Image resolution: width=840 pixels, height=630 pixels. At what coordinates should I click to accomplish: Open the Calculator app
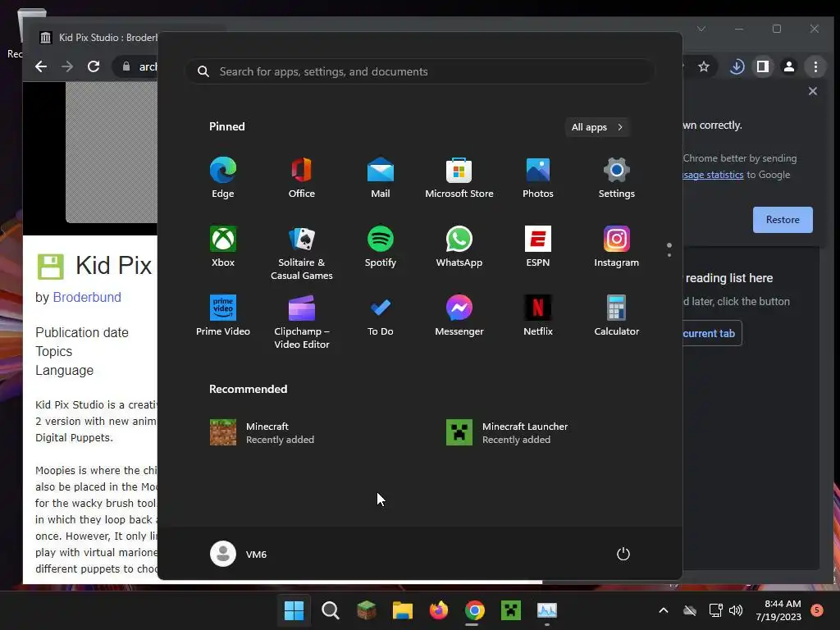click(x=617, y=316)
